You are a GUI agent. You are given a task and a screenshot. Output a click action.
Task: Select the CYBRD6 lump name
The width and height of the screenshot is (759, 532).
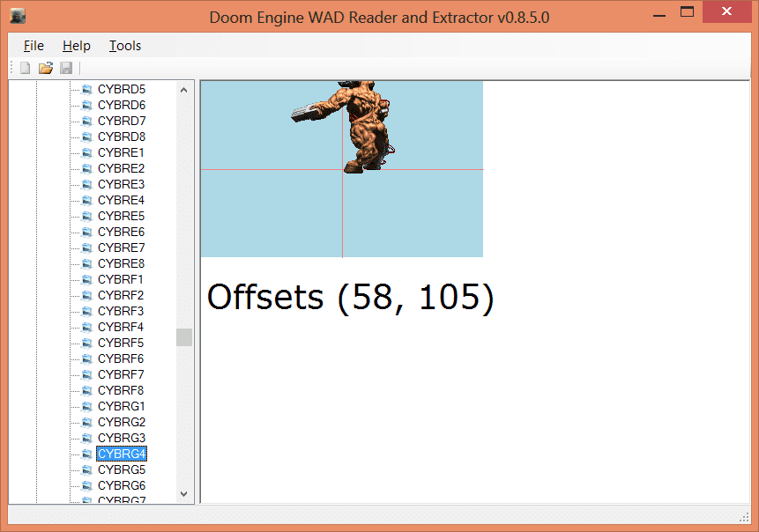pyautogui.click(x=122, y=105)
